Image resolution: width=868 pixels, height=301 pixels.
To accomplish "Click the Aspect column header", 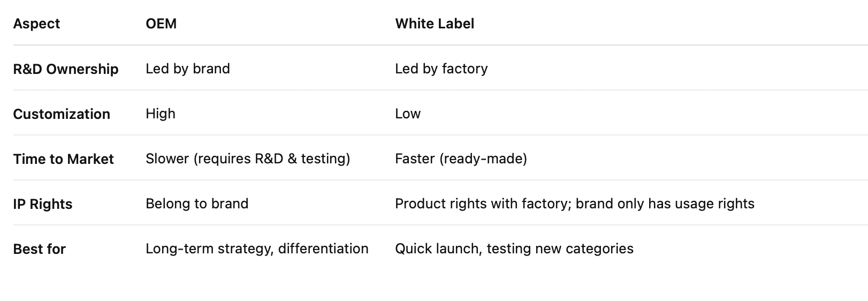I will (36, 24).
